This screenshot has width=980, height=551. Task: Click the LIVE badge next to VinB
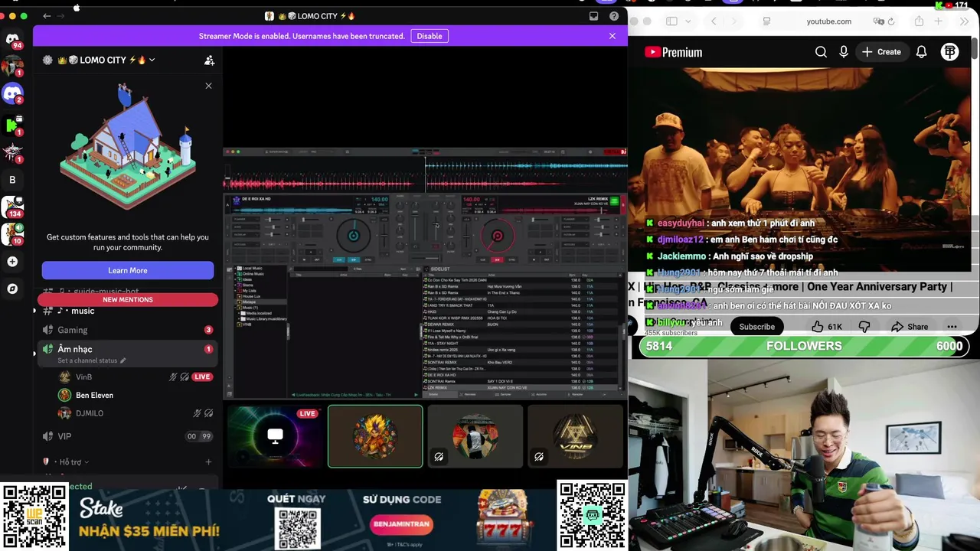click(202, 377)
